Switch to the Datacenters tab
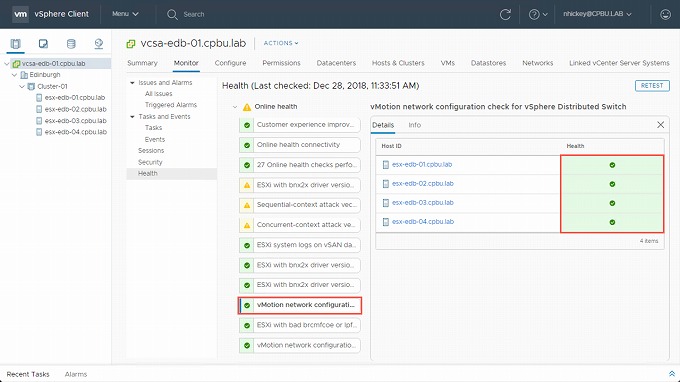This screenshot has height=382, width=680. 336,63
